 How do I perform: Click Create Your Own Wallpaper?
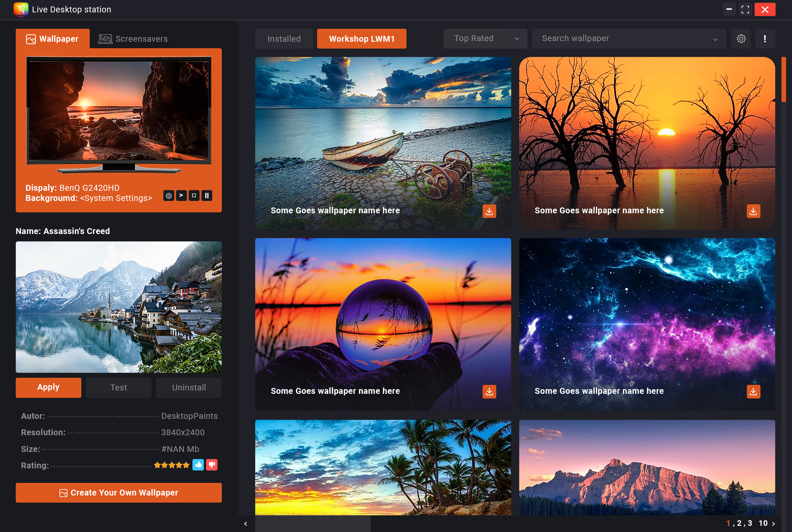click(118, 492)
